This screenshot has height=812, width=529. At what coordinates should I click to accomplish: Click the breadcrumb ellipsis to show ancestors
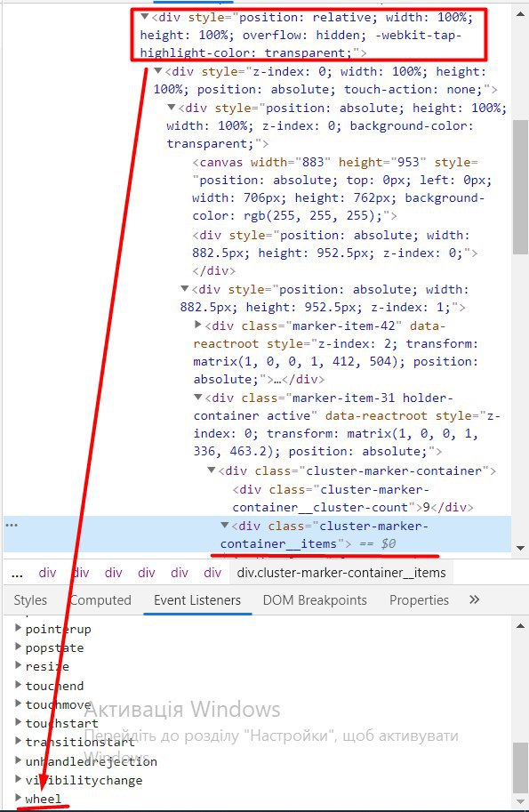17,575
